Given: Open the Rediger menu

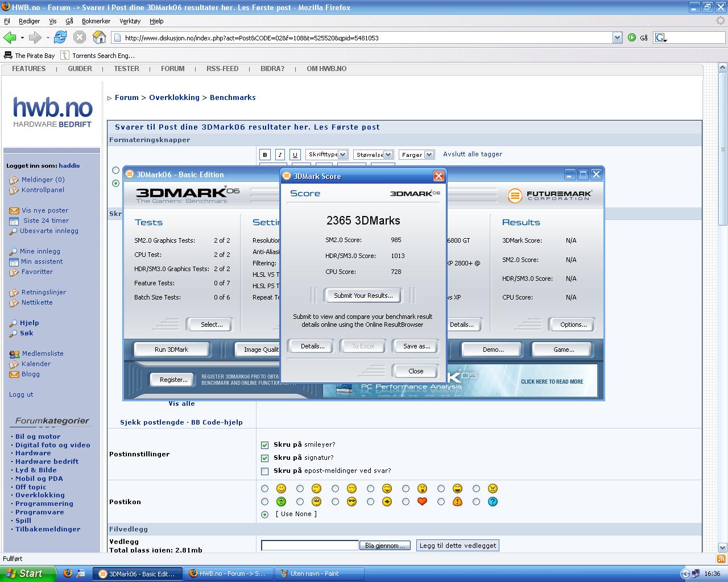Looking at the screenshot, I should click(29, 21).
